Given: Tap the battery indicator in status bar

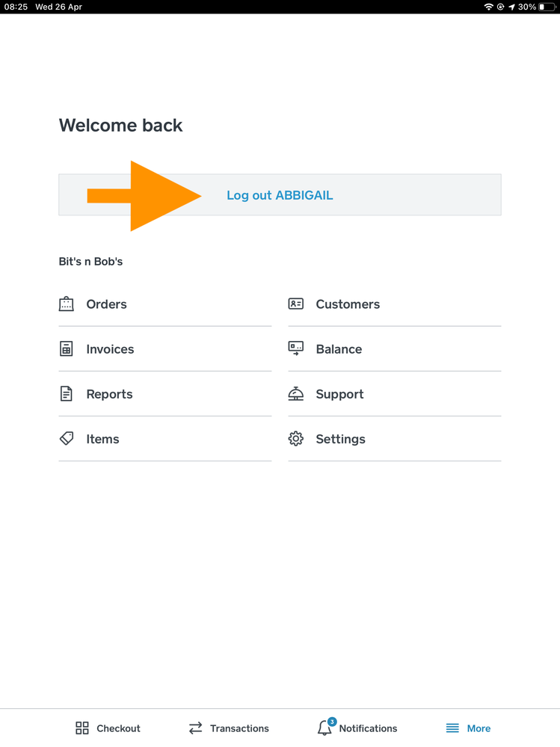Looking at the screenshot, I should [x=547, y=7].
